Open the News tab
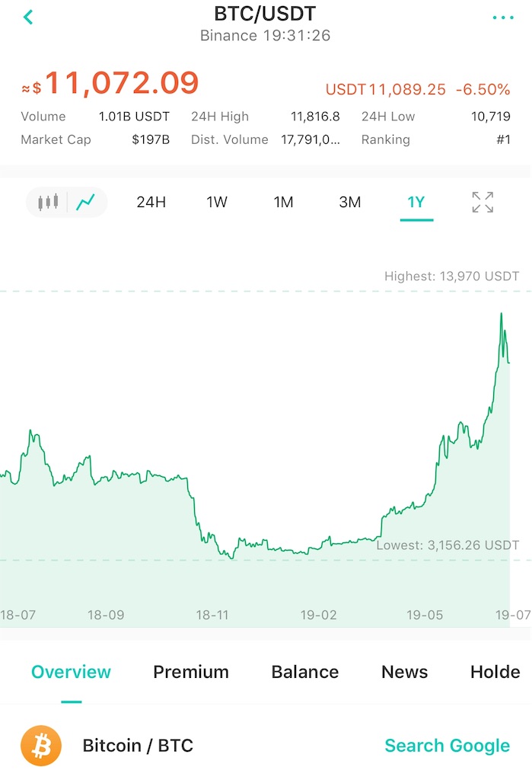The height and width of the screenshot is (780, 532). coord(404,672)
